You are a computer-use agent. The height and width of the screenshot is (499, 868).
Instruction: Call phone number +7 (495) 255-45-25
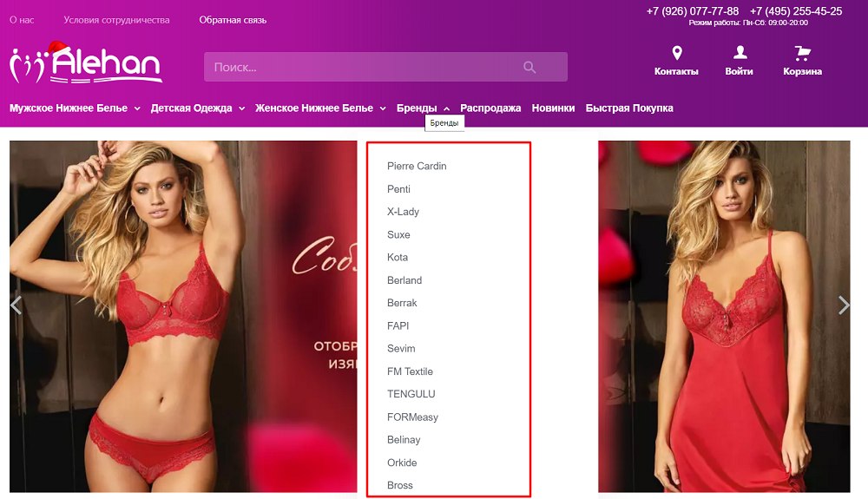(796, 11)
